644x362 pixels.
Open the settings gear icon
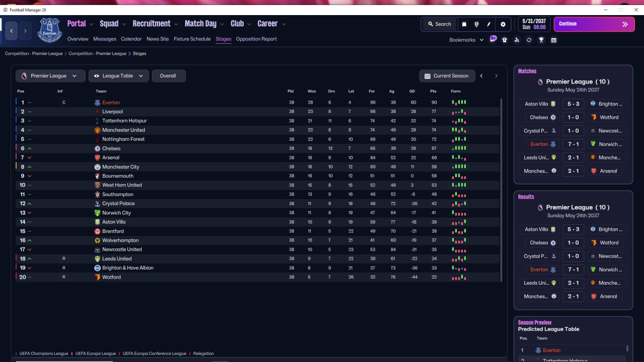tap(503, 24)
